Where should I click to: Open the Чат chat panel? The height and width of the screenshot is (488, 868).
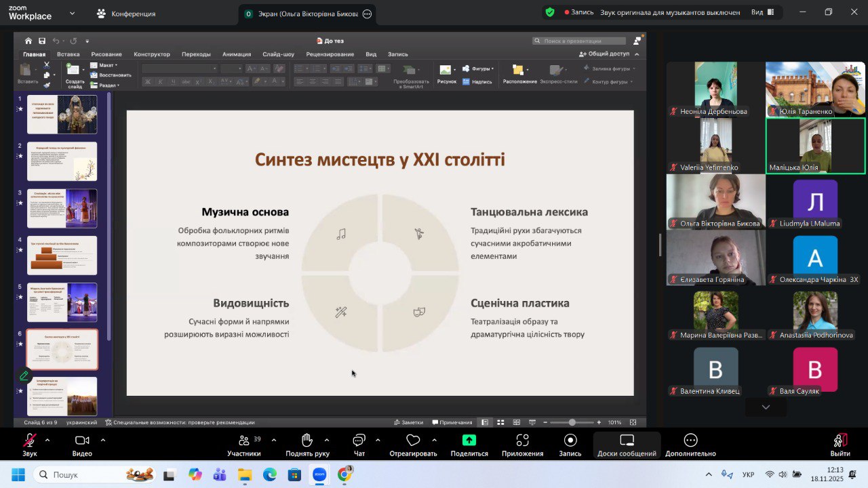pos(359,441)
